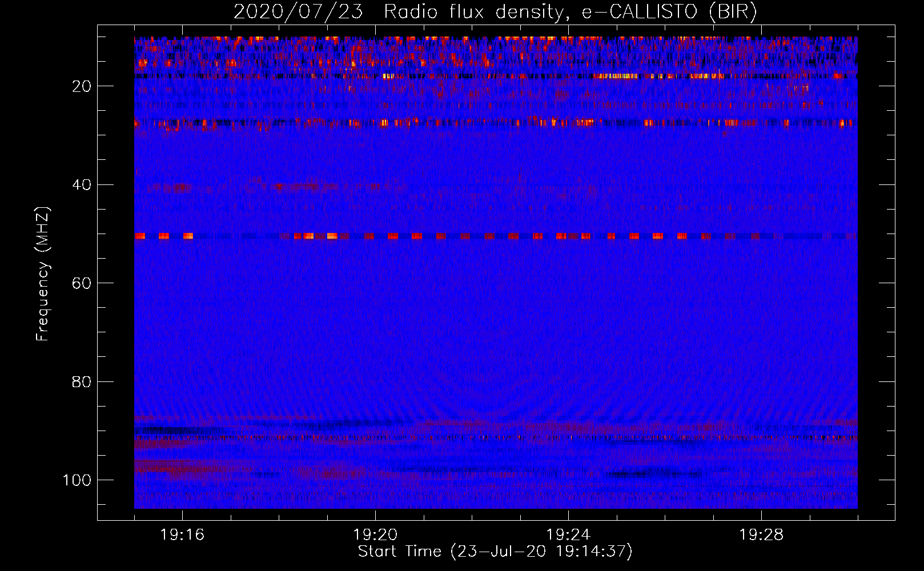Click the '60' frequency tick label

(82, 283)
